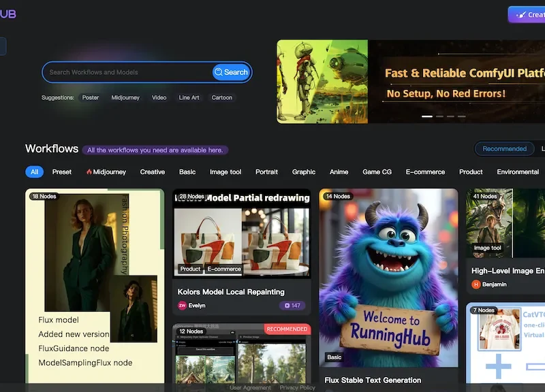Focus the Search Workflows and Models field
The height and width of the screenshot is (392, 545).
click(126, 72)
